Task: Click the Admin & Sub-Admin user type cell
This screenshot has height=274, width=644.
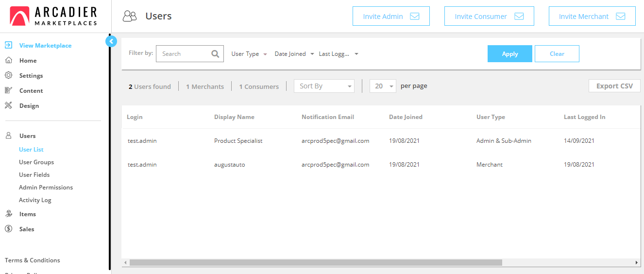Action: [504, 141]
